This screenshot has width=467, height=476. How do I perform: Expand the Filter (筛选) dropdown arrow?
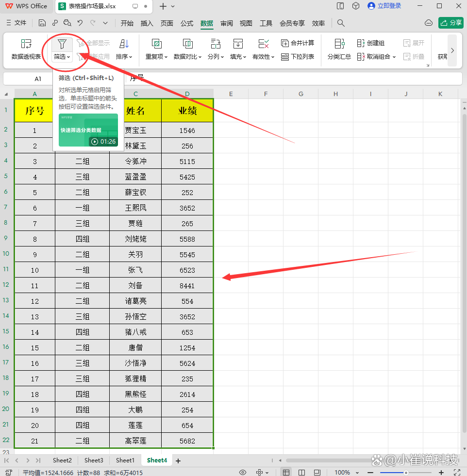pos(68,57)
